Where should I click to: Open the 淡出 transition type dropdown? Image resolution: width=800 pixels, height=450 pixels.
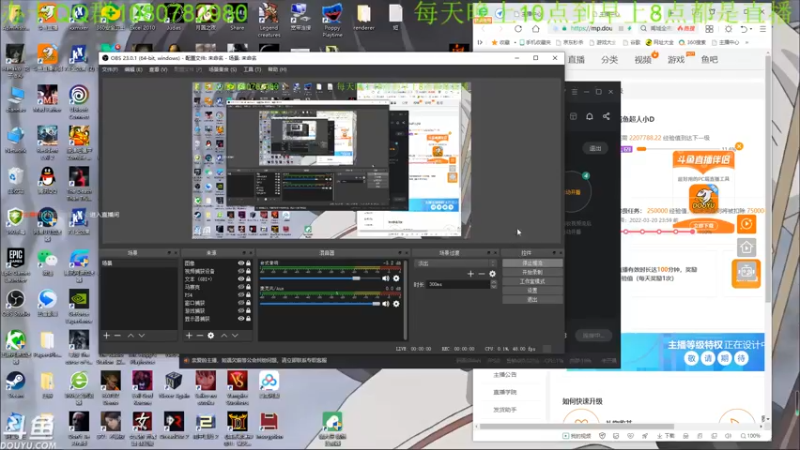click(x=456, y=263)
